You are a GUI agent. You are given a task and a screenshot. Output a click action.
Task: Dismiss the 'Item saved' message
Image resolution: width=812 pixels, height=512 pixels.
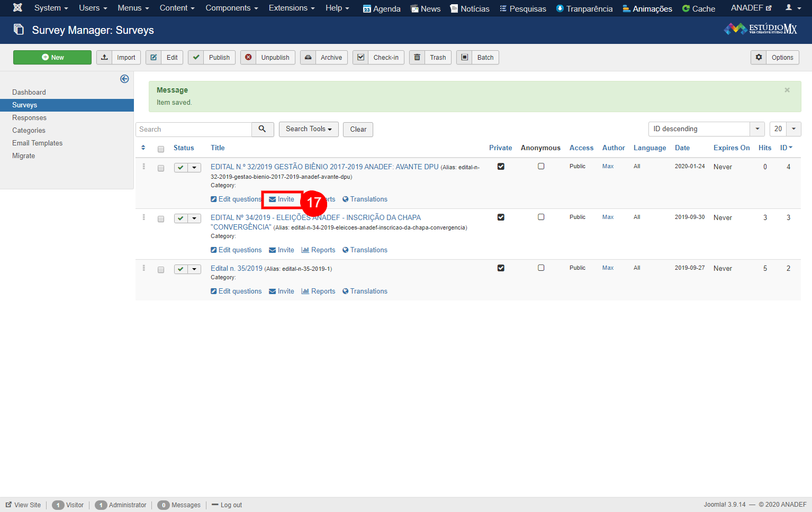pyautogui.click(x=787, y=90)
